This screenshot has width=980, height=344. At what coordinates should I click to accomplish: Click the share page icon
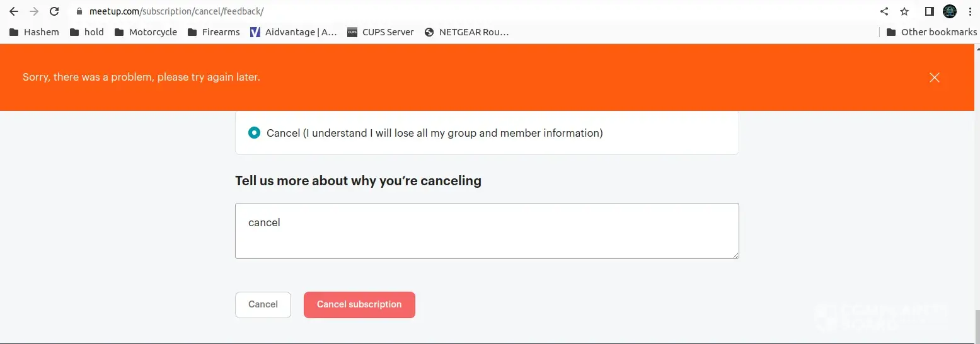pyautogui.click(x=884, y=11)
